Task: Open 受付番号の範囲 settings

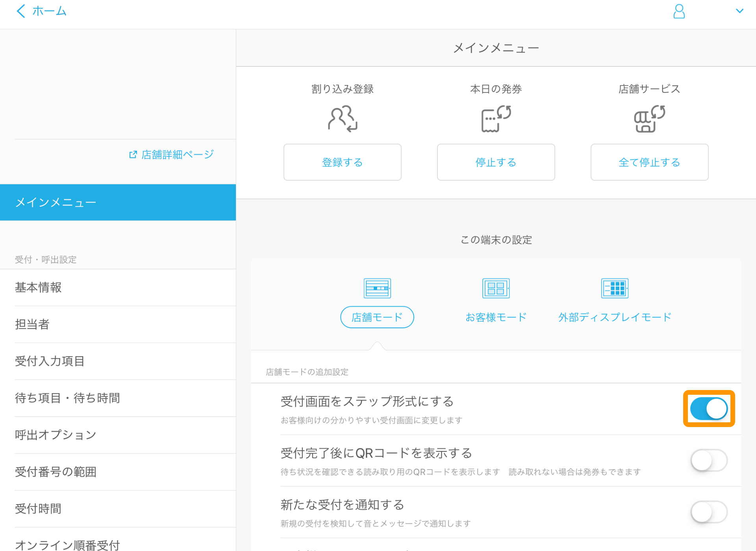Action: 118,472
